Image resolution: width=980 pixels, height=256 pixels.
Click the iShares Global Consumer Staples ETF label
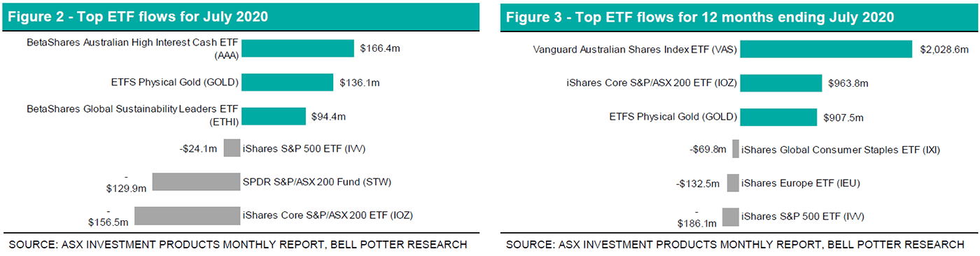click(x=841, y=150)
